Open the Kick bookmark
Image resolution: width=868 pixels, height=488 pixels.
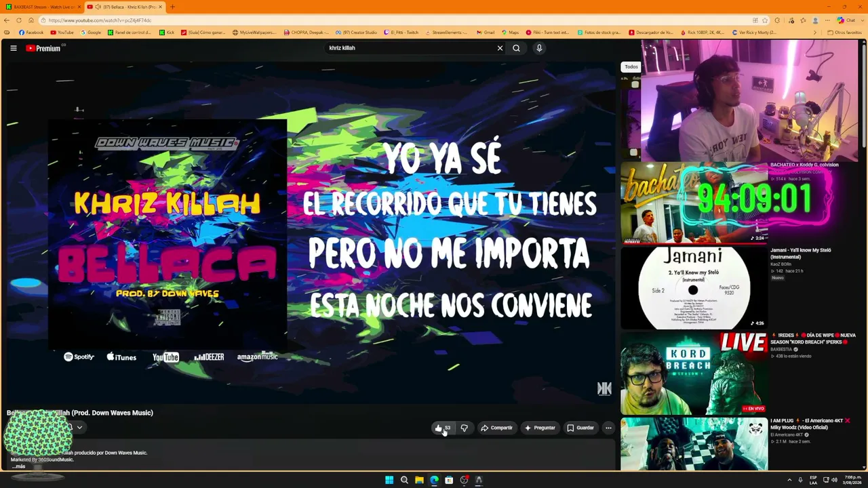point(167,33)
